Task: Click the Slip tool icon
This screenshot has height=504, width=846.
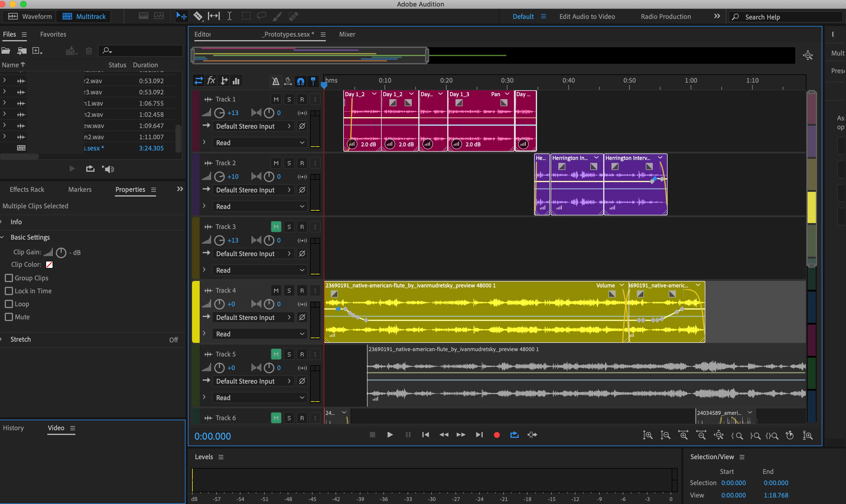Action: click(x=214, y=16)
